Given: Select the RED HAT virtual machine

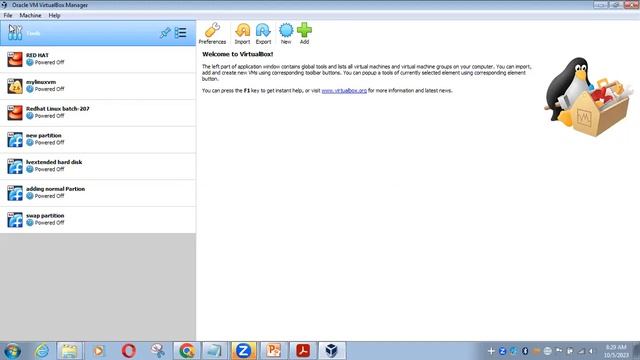Looking at the screenshot, I should [x=98, y=59].
